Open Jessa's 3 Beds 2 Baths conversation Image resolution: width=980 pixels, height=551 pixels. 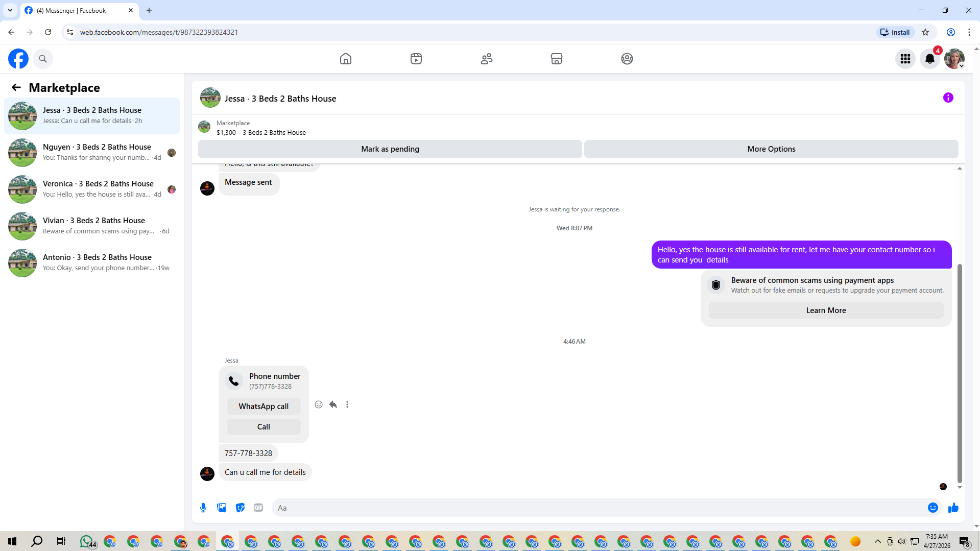coord(92,116)
